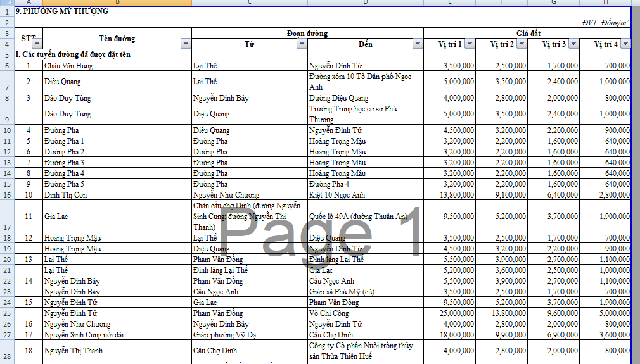Viewport: 640px width, 364px height.
Task: Click the 'Đoạn đường' header cell
Action: tap(307, 33)
